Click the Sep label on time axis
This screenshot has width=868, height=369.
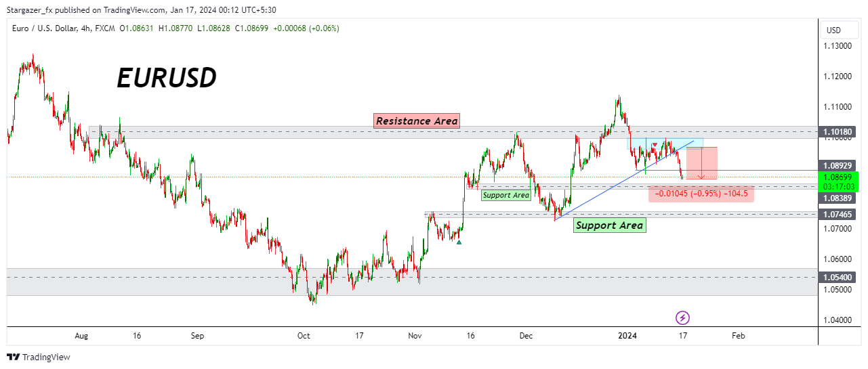(x=197, y=335)
